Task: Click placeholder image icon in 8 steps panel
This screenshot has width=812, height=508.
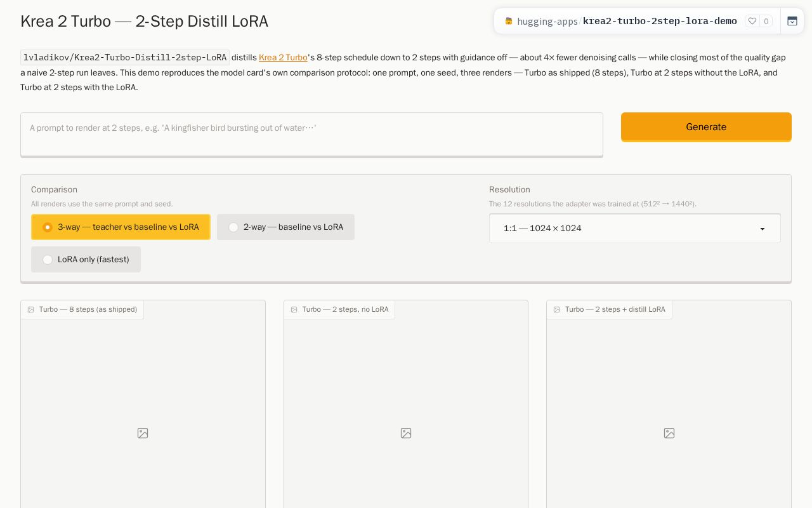Action: (x=143, y=433)
